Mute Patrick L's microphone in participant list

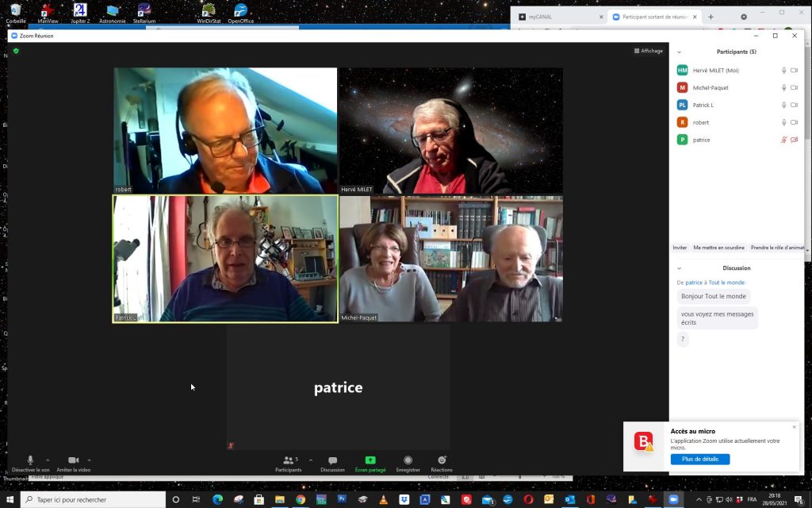click(x=784, y=106)
